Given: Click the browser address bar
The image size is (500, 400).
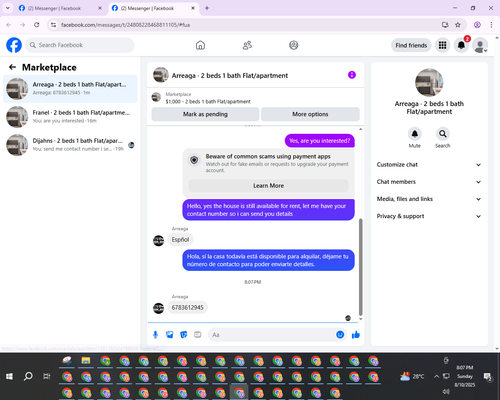Looking at the screenshot, I should 247,25.
